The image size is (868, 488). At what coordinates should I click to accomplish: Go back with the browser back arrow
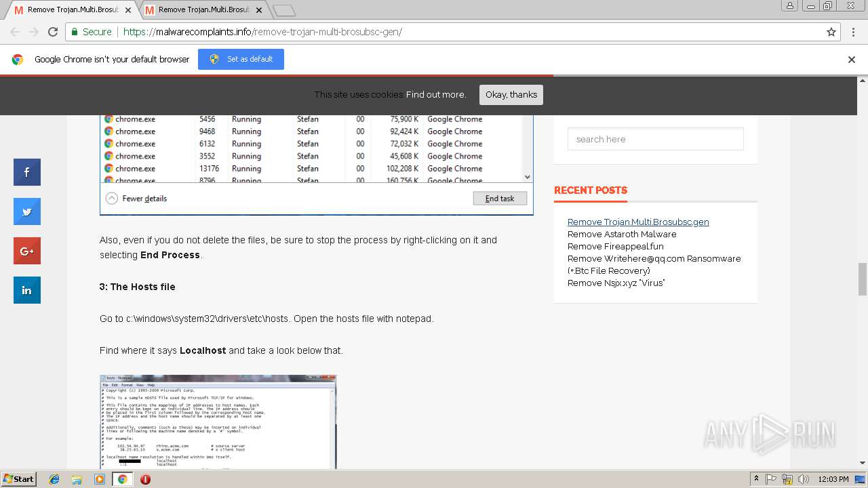coord(15,32)
